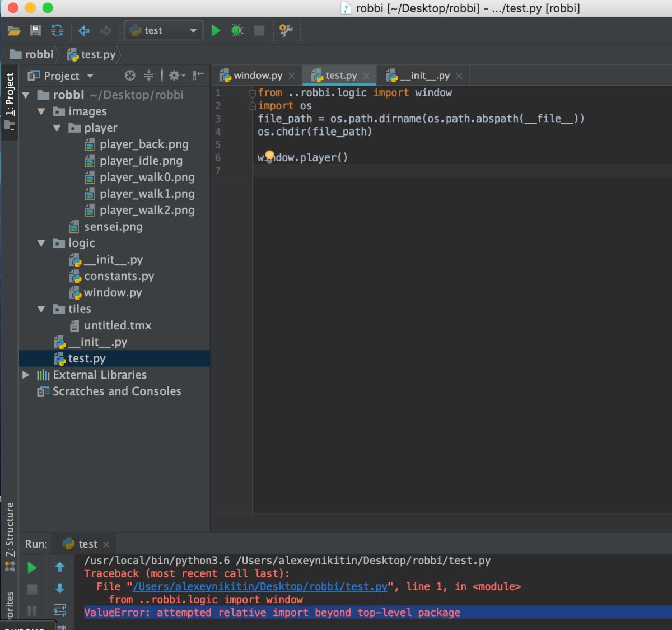Click the Open folder toolbar icon
The image size is (672, 630).
(x=14, y=31)
